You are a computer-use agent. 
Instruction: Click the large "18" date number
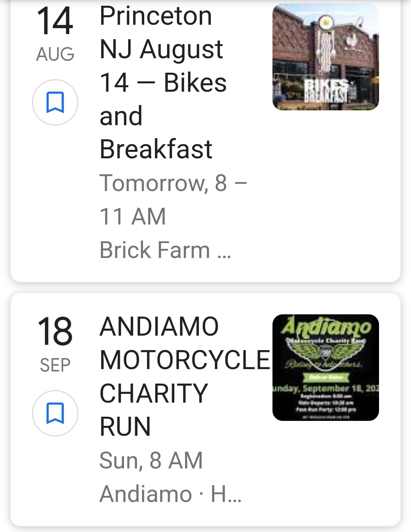[x=55, y=332]
